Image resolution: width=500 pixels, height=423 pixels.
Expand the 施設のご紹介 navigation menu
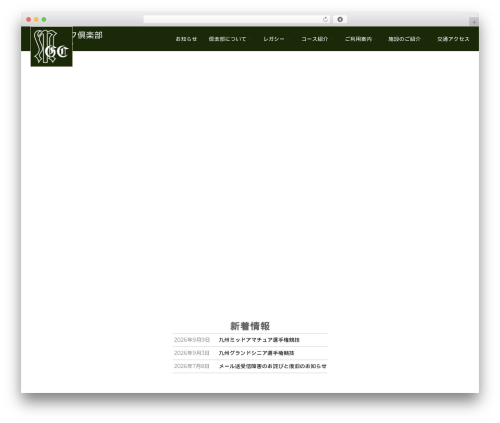click(404, 39)
